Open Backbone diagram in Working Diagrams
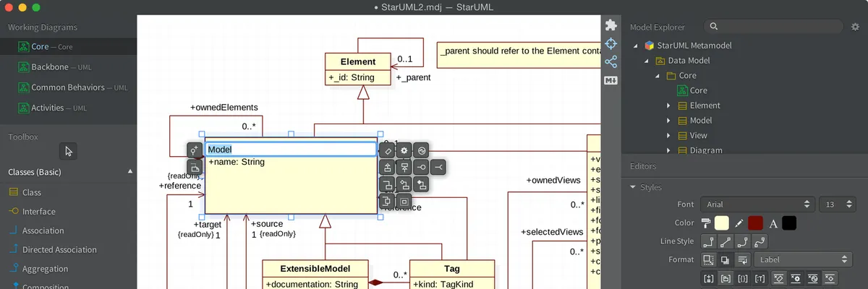The width and height of the screenshot is (868, 289). click(x=49, y=67)
